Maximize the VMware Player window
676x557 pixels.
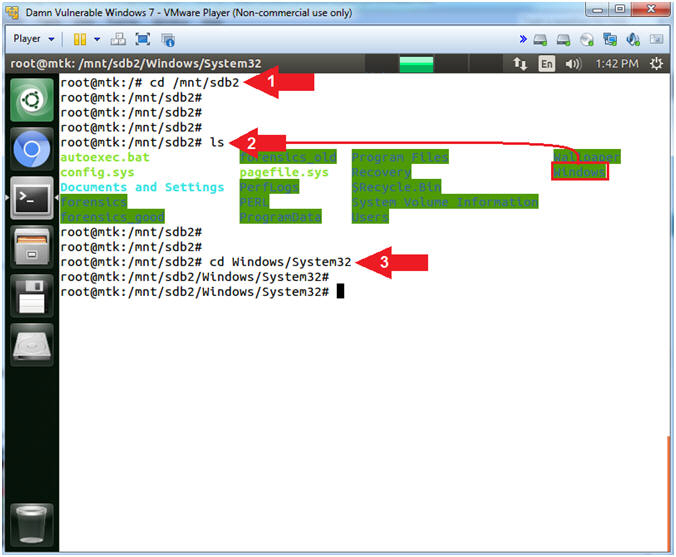point(620,9)
